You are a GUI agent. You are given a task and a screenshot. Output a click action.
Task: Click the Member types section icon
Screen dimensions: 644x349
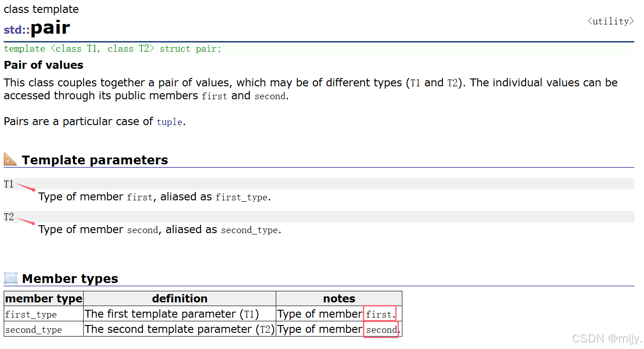[x=11, y=278]
